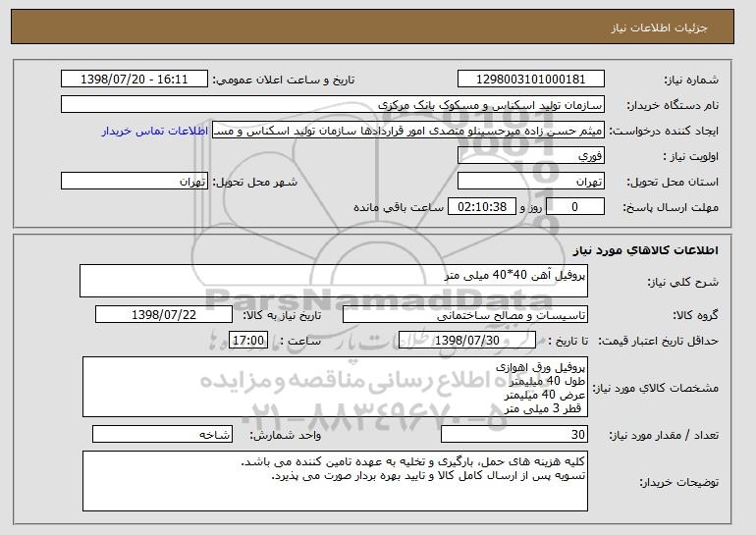756x535 pixels.
Task: Click the ایجاد کننده درخواست label
Action: point(664,131)
